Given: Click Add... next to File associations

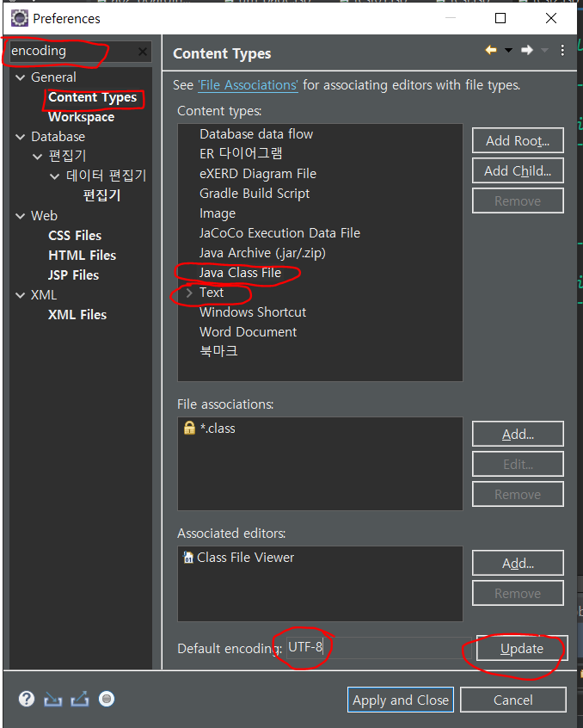Looking at the screenshot, I should tap(518, 434).
